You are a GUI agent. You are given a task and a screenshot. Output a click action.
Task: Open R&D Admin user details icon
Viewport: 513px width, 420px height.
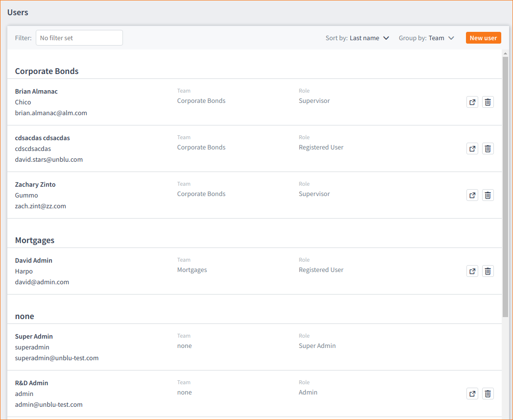472,394
